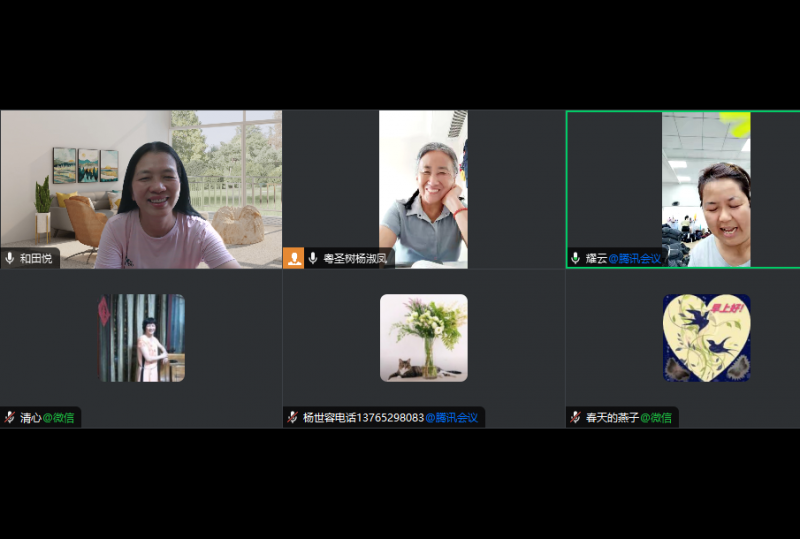Click microphone icon beside 和田悦
Image resolution: width=800 pixels, height=539 pixels.
point(10,258)
